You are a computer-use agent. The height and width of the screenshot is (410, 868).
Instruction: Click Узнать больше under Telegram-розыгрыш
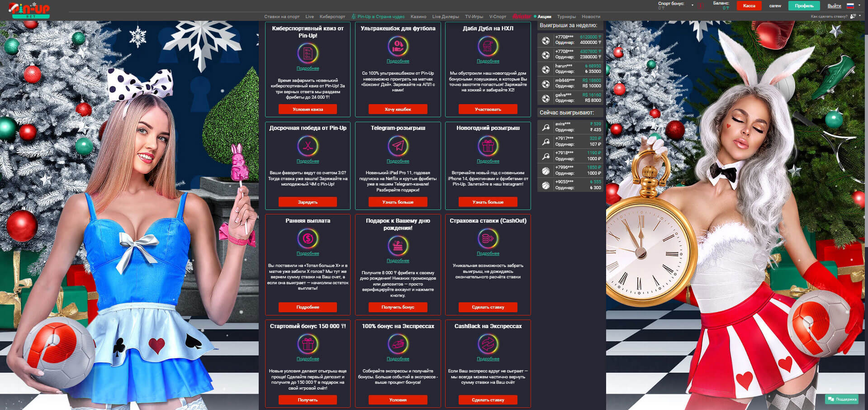click(398, 202)
